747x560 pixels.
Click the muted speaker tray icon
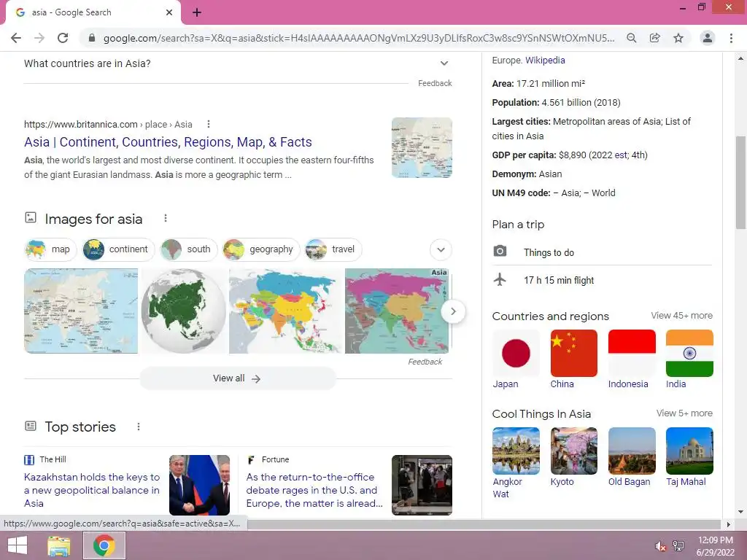pos(660,546)
